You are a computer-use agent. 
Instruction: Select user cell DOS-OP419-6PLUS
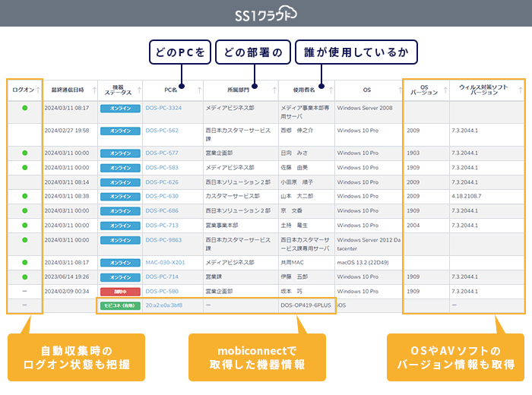click(x=306, y=305)
